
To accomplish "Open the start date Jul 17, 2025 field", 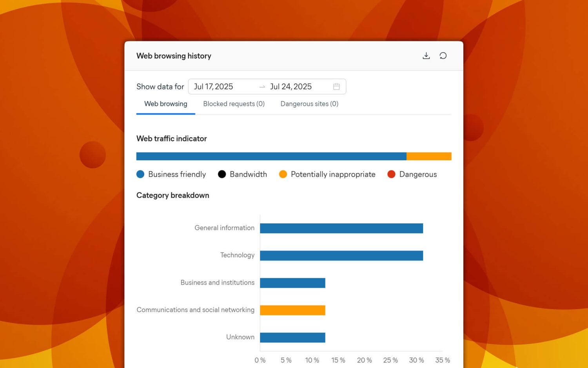I will [214, 86].
